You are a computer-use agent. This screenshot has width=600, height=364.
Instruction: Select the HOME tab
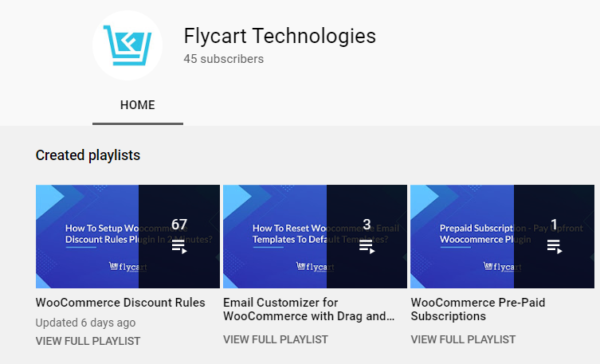(x=138, y=105)
